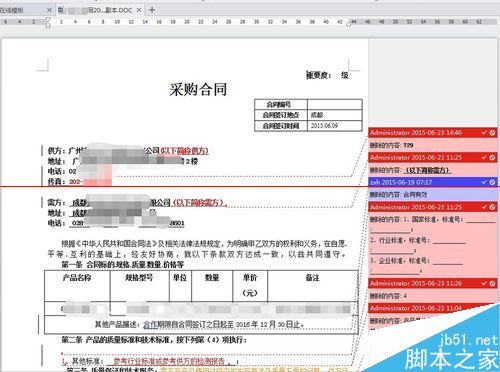Click the empty contract number value cell
The height and width of the screenshot is (372, 500).
pyautogui.click(x=334, y=104)
